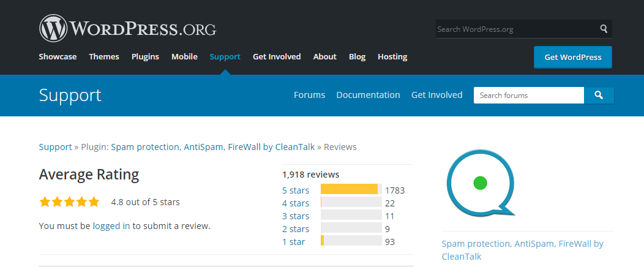644x267 pixels.
Task: Click the 1,918 reviews text
Action: point(311,174)
